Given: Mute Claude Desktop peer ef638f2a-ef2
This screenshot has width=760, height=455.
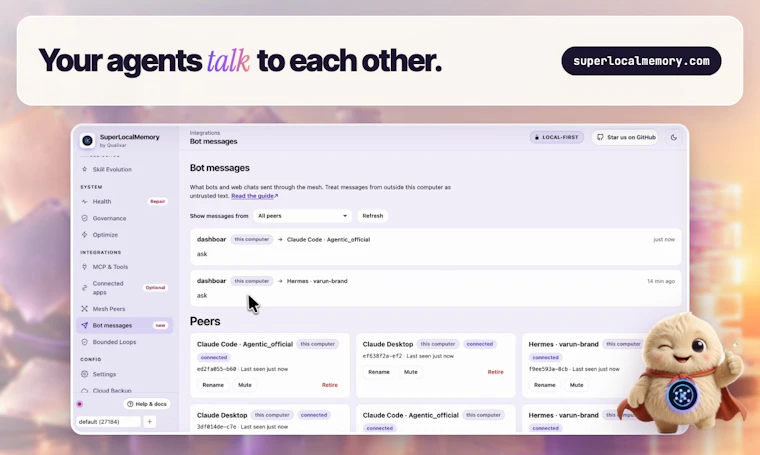Looking at the screenshot, I should point(411,372).
